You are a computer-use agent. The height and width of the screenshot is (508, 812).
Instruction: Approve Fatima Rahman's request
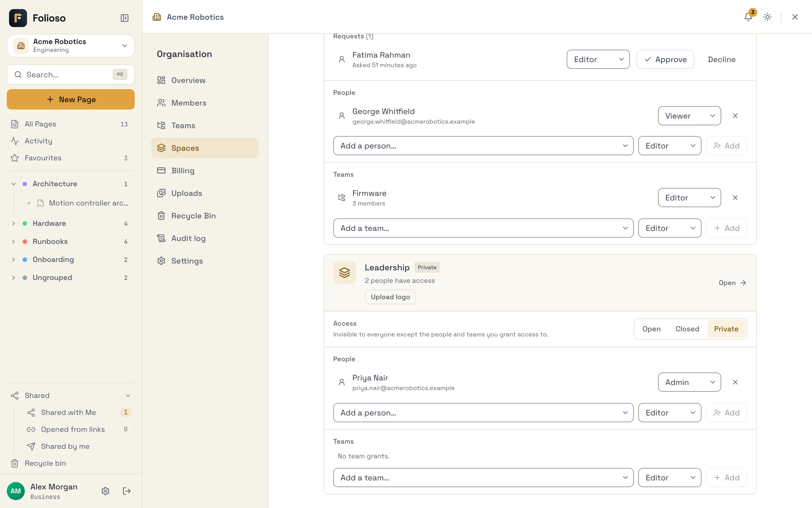[665, 60]
